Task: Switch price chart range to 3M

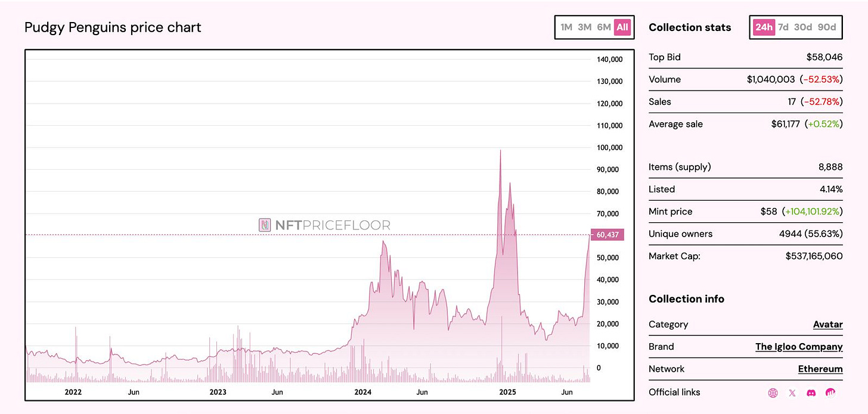Action: [x=585, y=27]
